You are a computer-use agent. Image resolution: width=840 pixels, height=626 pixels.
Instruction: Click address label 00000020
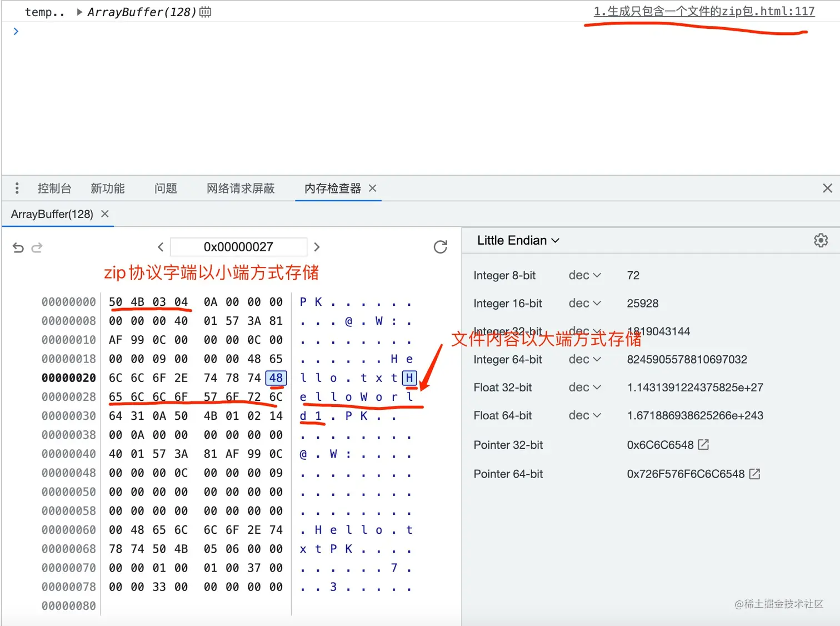(x=68, y=378)
